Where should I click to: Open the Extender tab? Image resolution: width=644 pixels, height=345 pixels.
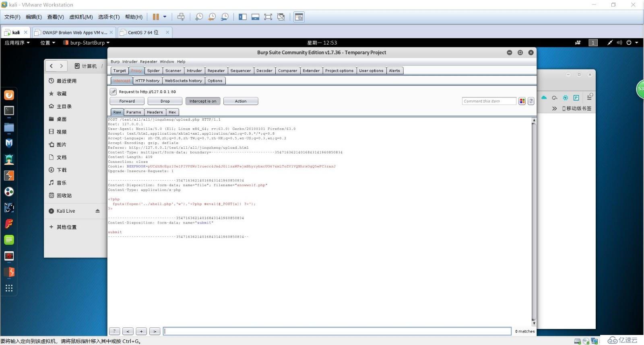[311, 70]
